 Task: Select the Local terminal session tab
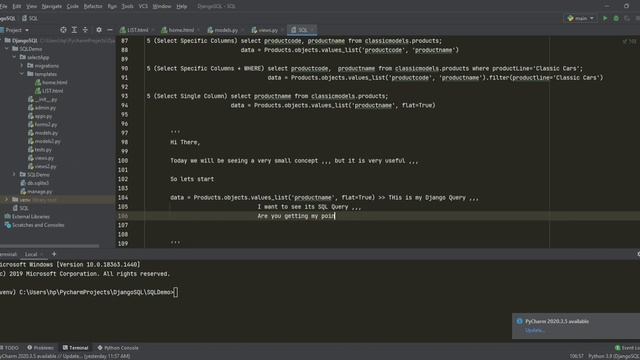(x=31, y=254)
